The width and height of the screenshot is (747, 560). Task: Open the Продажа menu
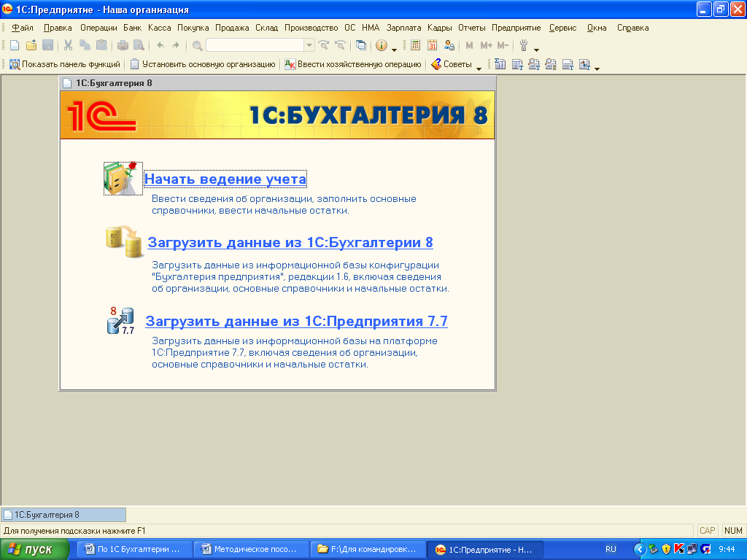232,28
